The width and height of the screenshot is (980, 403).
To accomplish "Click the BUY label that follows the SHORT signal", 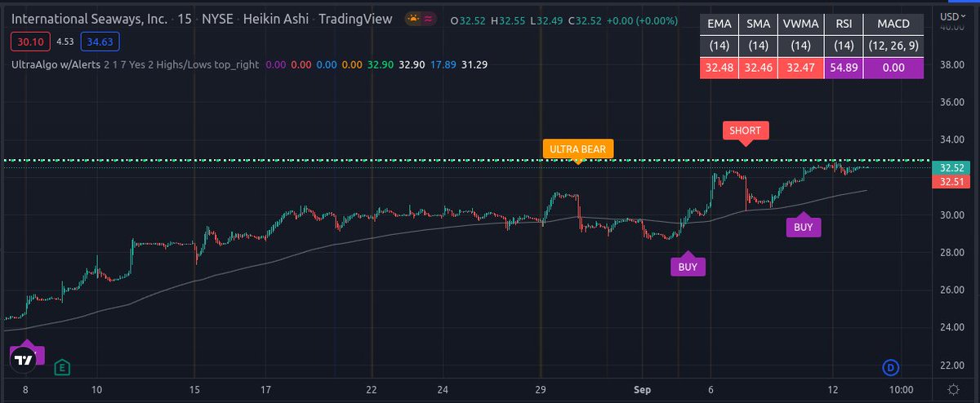I will [x=804, y=227].
